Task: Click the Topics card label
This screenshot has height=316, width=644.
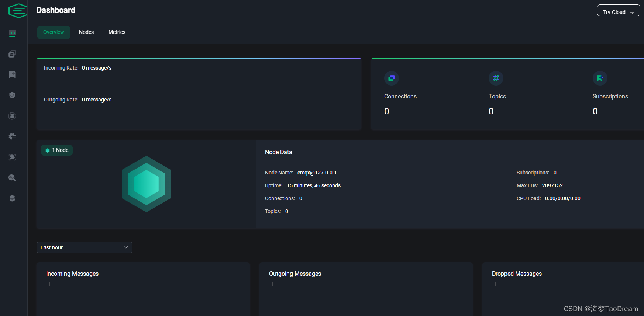Action: (497, 96)
